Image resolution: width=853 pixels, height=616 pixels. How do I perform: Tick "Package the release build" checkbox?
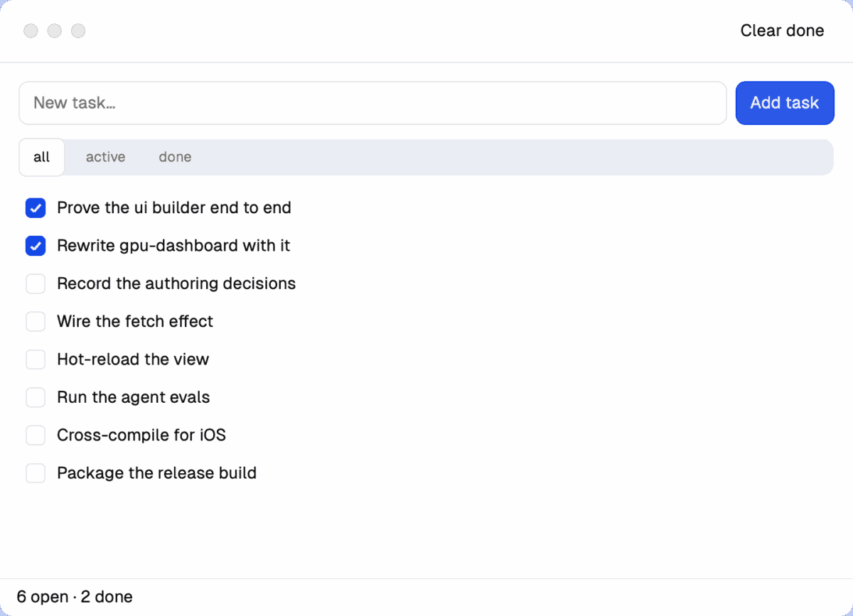pyautogui.click(x=36, y=473)
